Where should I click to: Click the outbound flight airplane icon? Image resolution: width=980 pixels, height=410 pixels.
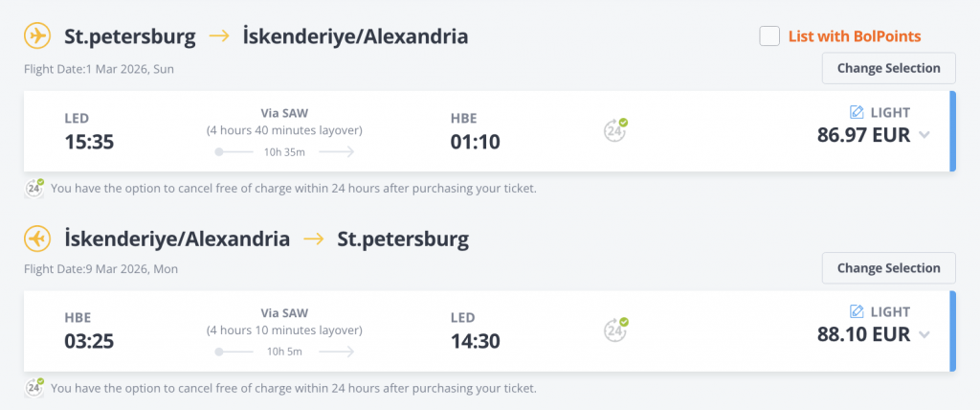pyautogui.click(x=37, y=37)
